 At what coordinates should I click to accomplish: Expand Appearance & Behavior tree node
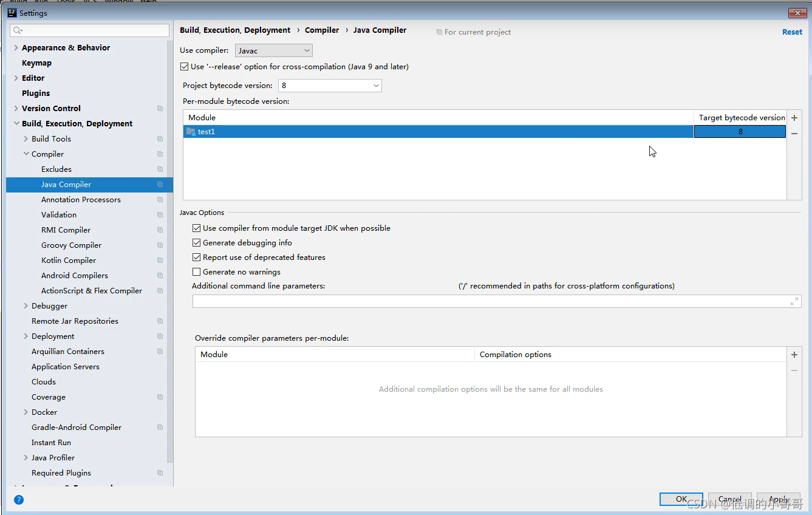pyautogui.click(x=16, y=48)
